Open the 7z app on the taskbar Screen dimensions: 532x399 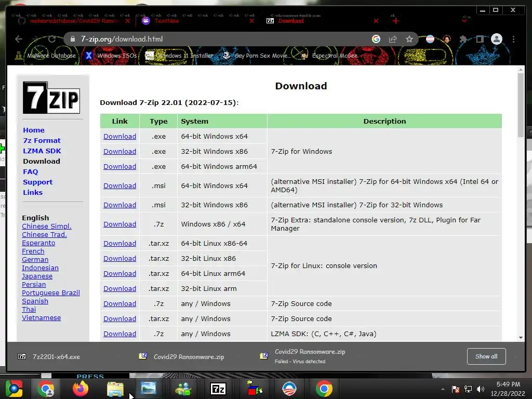click(x=218, y=389)
